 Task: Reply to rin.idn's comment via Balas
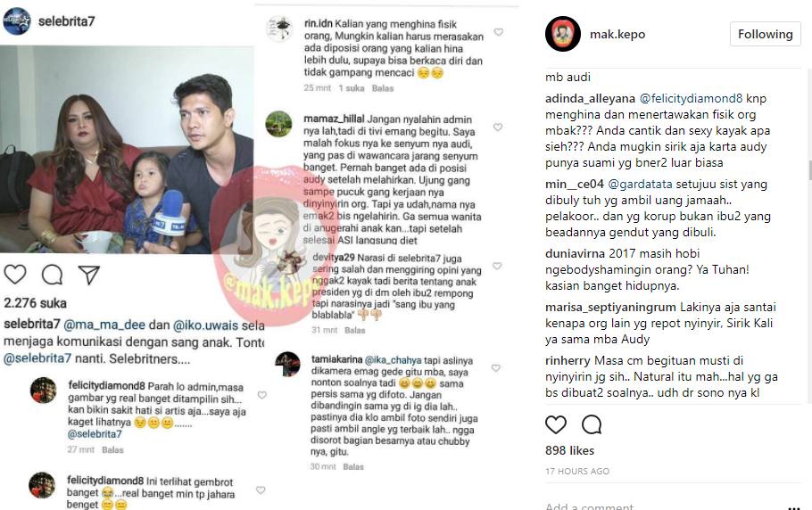[383, 88]
